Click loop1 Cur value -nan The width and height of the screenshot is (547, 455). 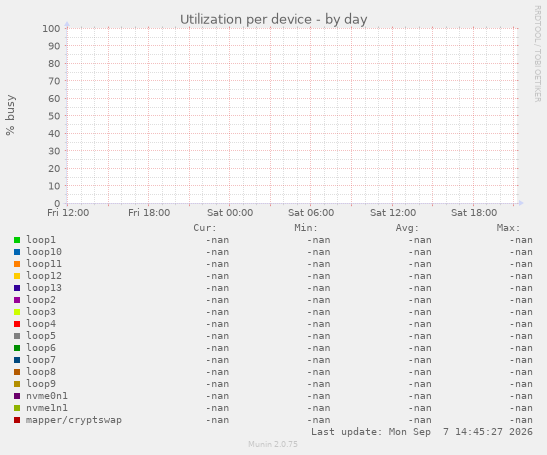[217, 240]
